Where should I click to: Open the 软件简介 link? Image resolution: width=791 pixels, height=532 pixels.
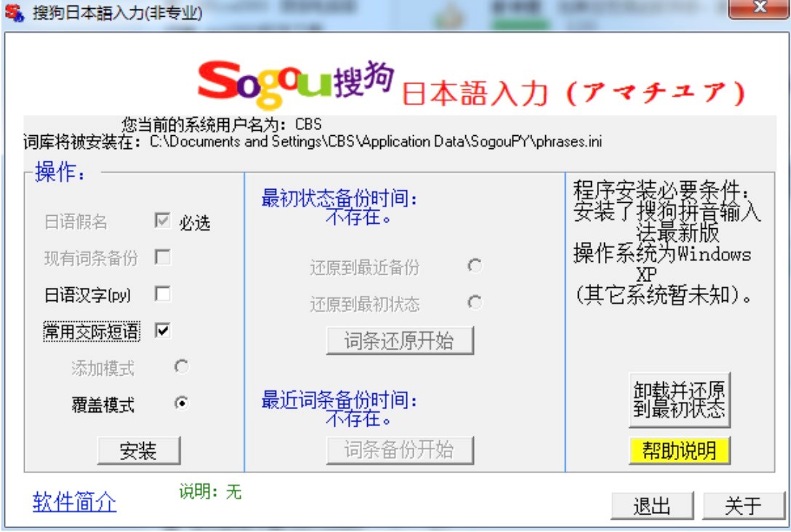pyautogui.click(x=74, y=501)
